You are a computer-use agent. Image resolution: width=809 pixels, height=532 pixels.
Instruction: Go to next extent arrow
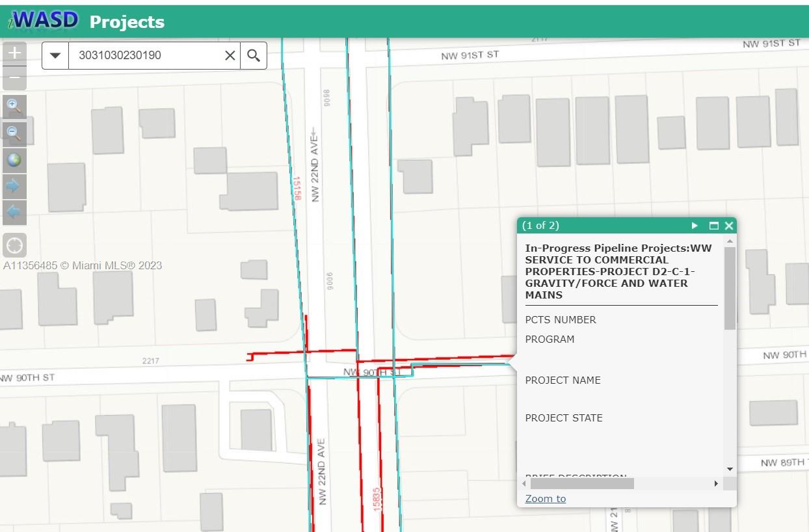(x=14, y=186)
